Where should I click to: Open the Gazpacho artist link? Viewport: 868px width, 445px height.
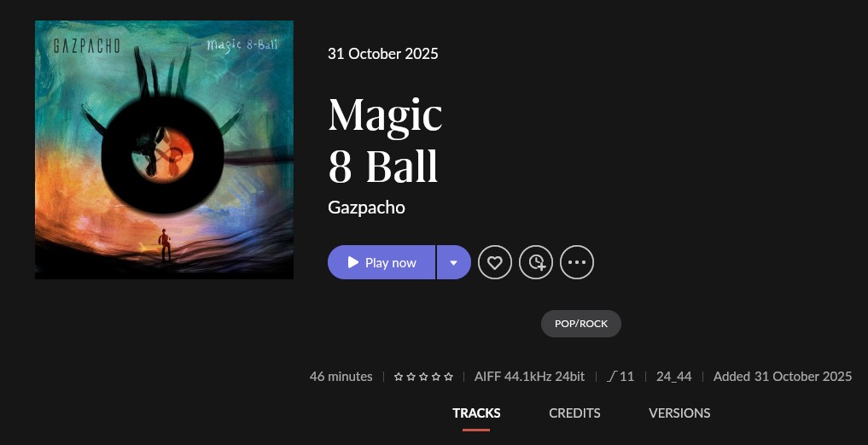(366, 208)
